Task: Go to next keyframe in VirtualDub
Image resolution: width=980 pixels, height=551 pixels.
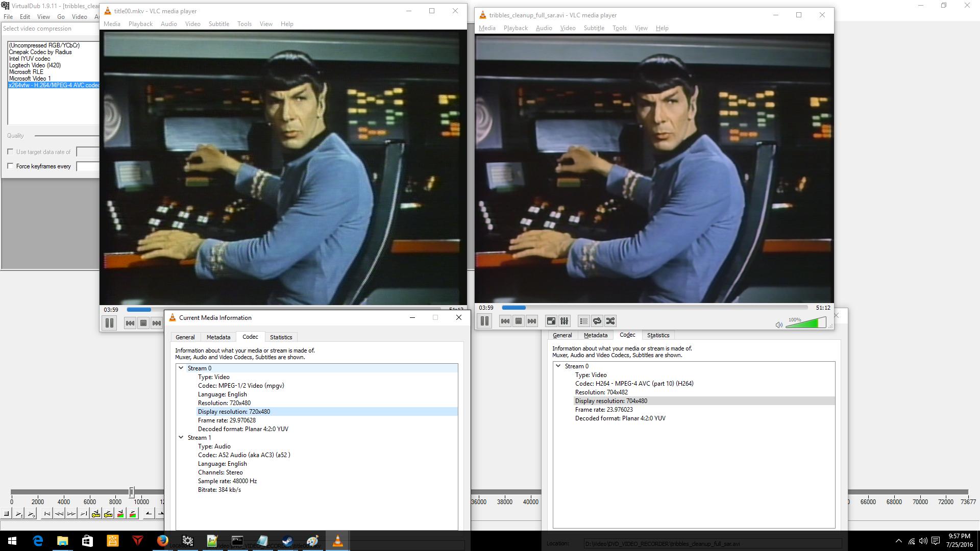Action: (108, 514)
